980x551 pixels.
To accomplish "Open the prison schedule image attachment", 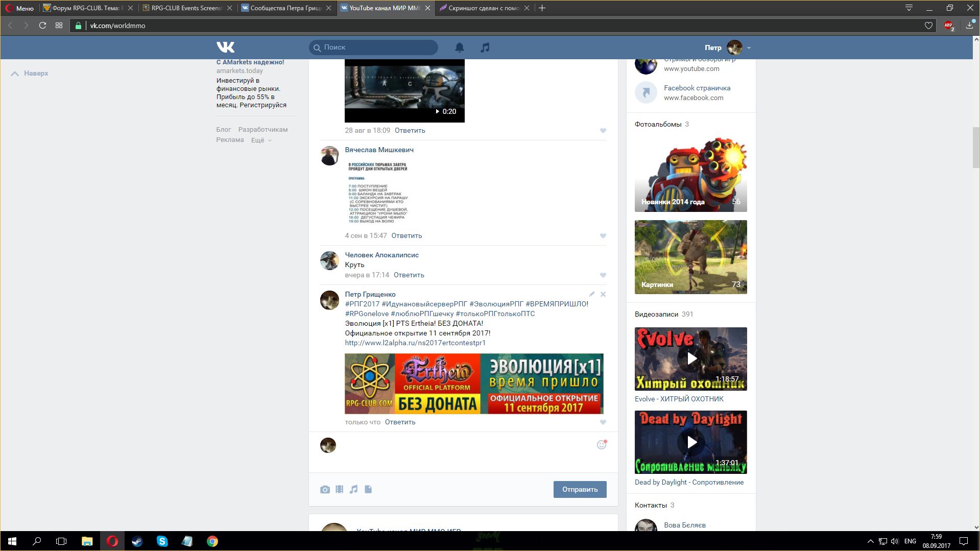I will [378, 193].
